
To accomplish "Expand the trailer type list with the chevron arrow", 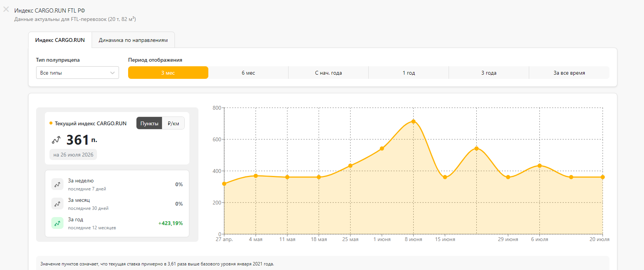I will point(113,73).
